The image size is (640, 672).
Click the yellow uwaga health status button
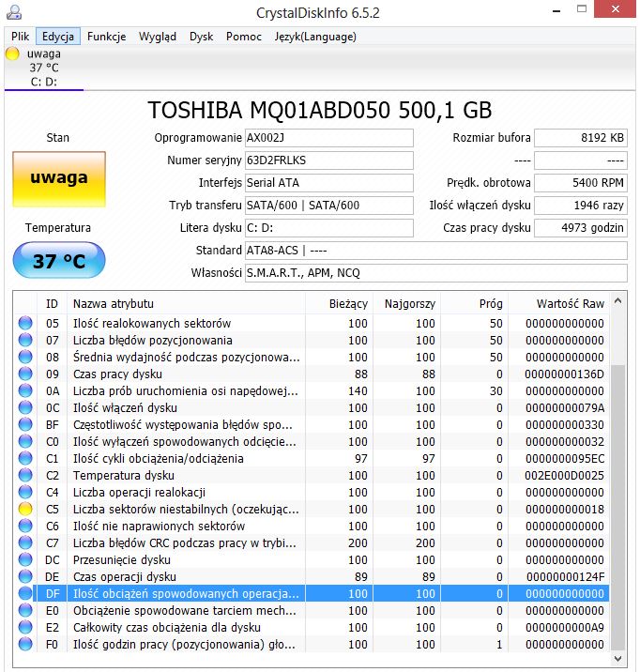coord(59,179)
